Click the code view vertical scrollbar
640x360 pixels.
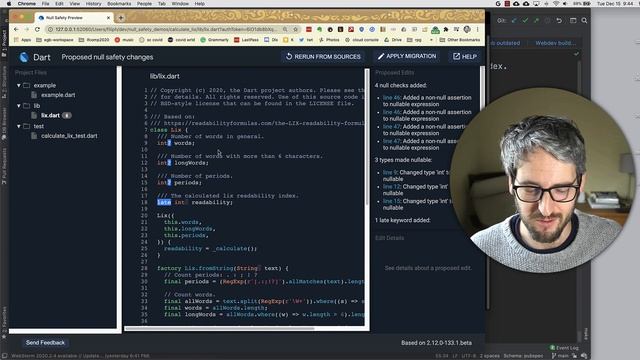tap(367, 137)
